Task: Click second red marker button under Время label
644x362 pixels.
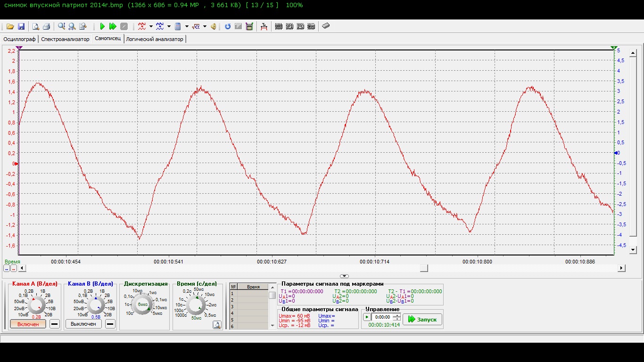Action: 14,268
